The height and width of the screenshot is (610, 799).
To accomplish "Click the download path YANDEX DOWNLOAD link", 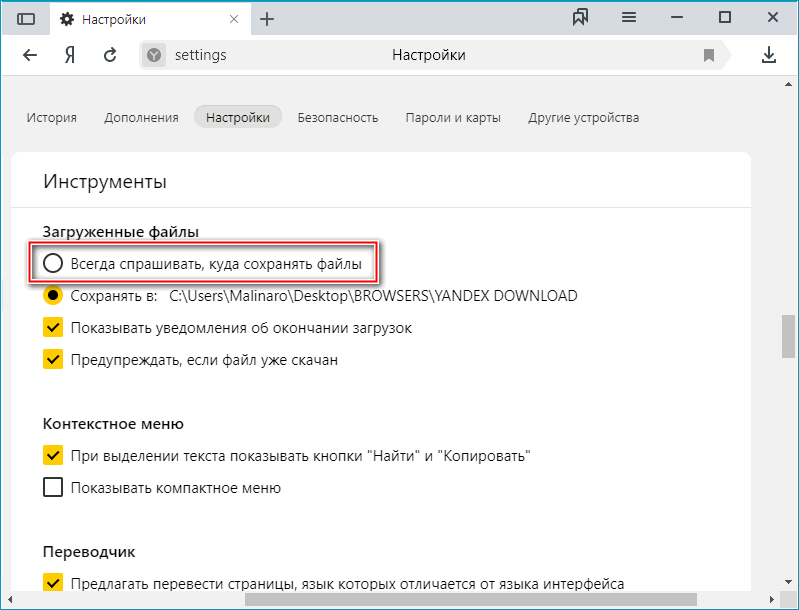I will coord(373,296).
